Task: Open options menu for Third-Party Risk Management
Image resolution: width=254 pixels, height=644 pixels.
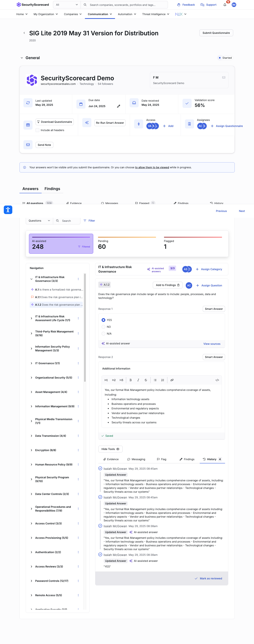Action: (78, 333)
